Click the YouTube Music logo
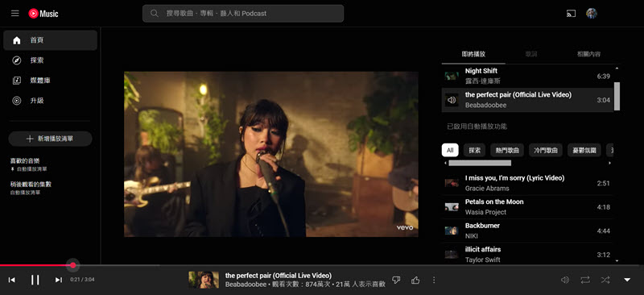The width and height of the screenshot is (644, 295). pos(43,14)
